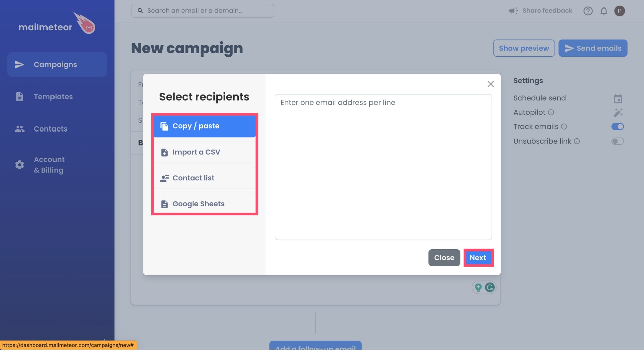This screenshot has width=644, height=350.
Task: Click the user avatar P icon
Action: tap(619, 11)
